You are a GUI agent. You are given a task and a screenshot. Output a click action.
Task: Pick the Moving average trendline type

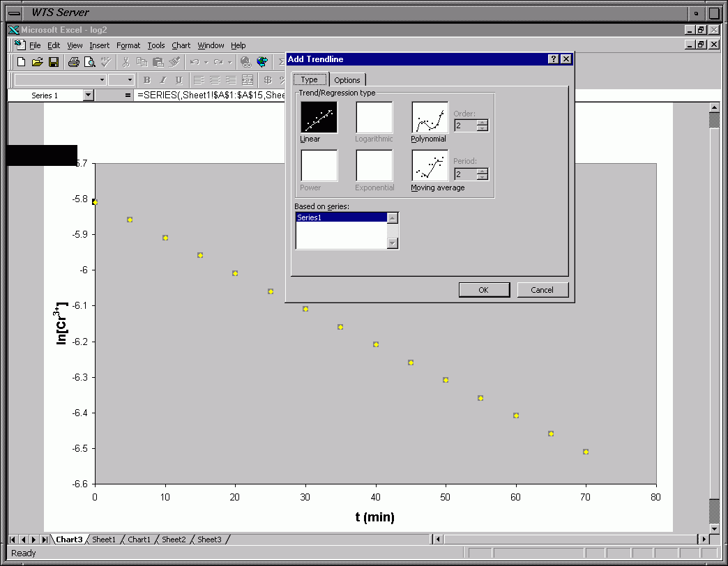point(430,166)
